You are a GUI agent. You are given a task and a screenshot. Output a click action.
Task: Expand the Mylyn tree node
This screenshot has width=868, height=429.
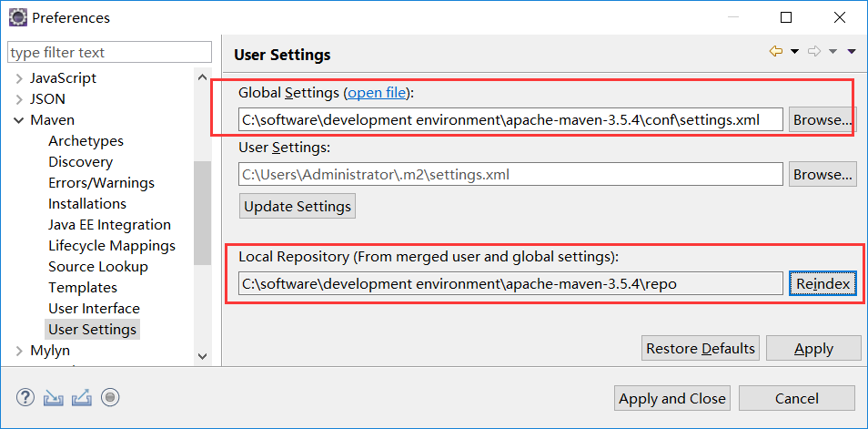pos(18,351)
